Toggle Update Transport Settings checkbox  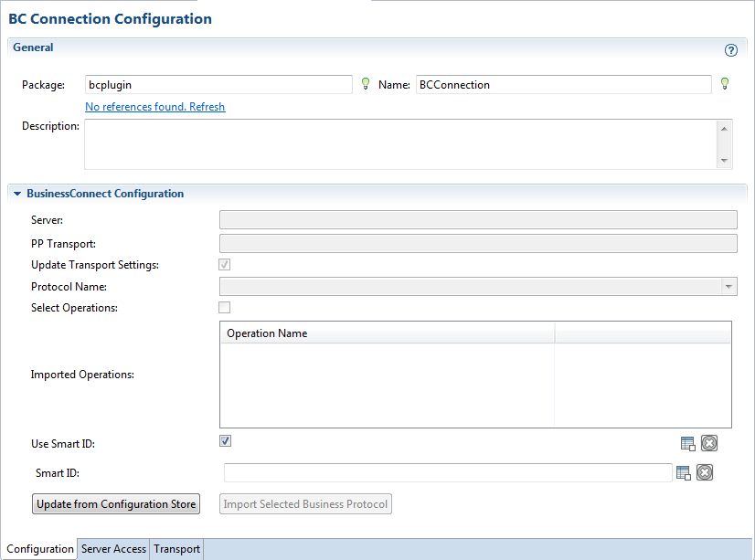pos(225,265)
